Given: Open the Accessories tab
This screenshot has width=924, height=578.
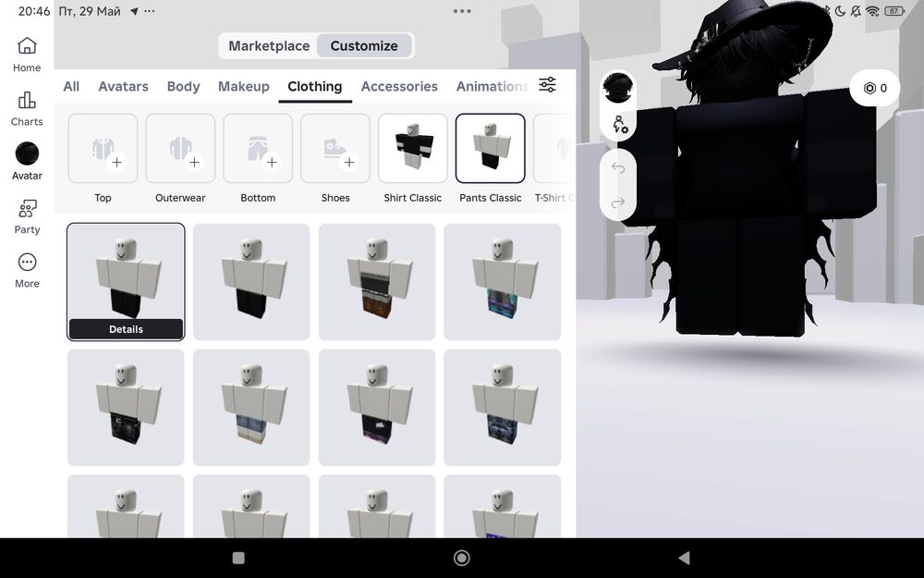Looking at the screenshot, I should click(399, 86).
